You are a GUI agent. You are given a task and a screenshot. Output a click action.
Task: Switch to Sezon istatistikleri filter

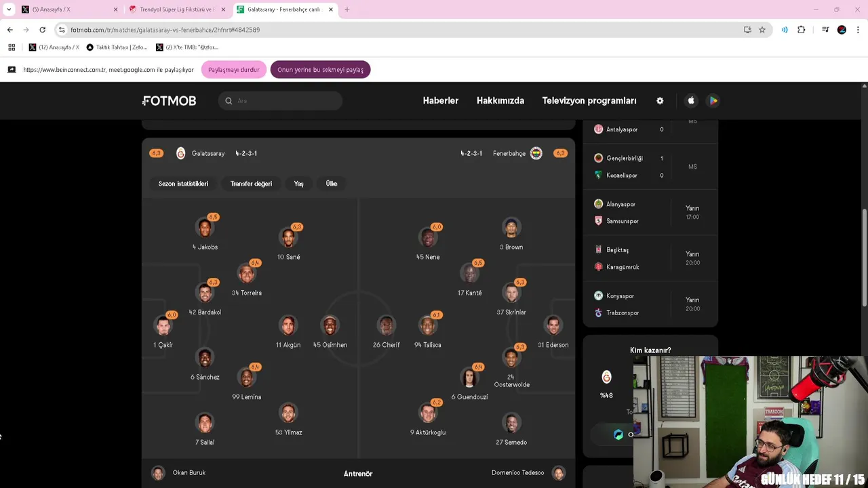pos(183,184)
